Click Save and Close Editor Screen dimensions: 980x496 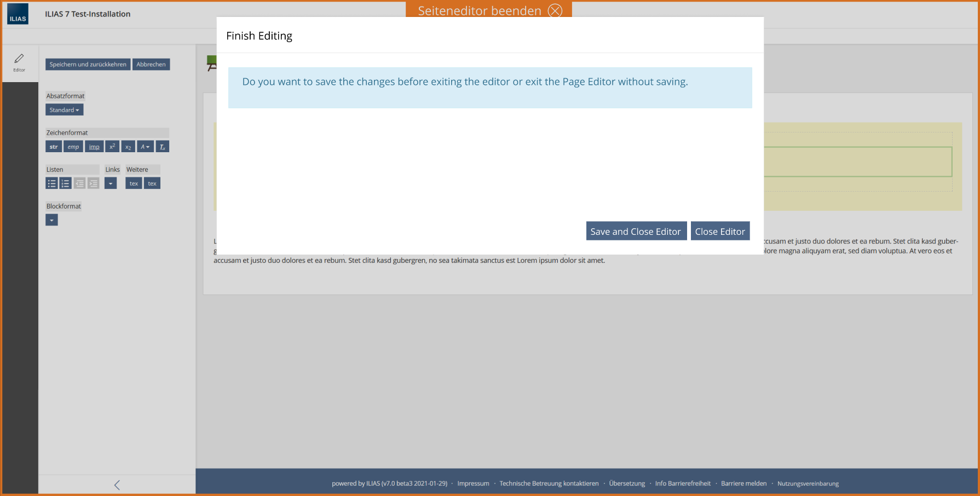[636, 232]
